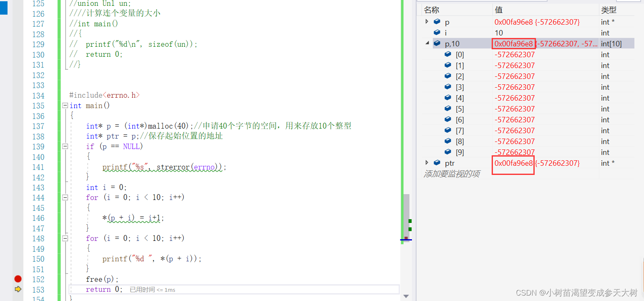
Task: Select the value 10 of variable i
Action: 499,33
